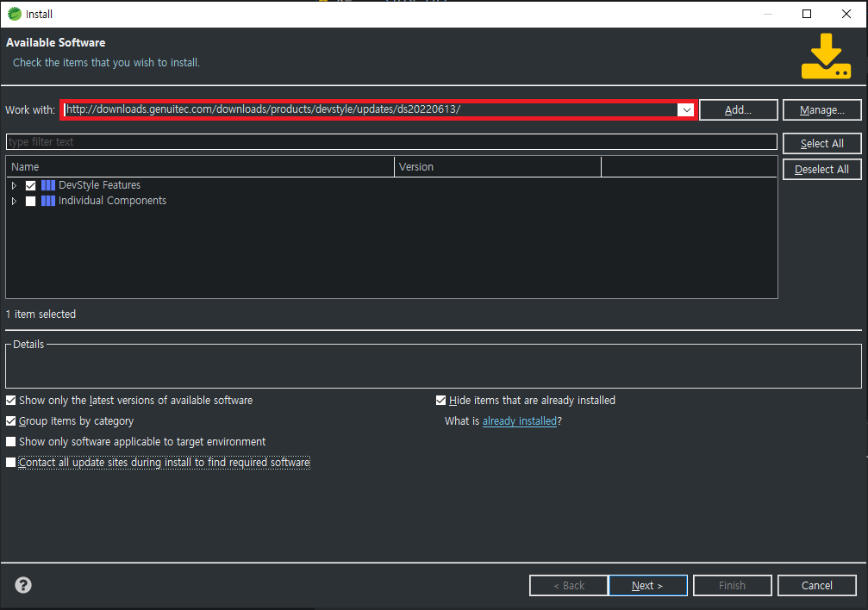Screen dimensions: 868x610
Task: Close the Install window
Action: pos(846,14)
